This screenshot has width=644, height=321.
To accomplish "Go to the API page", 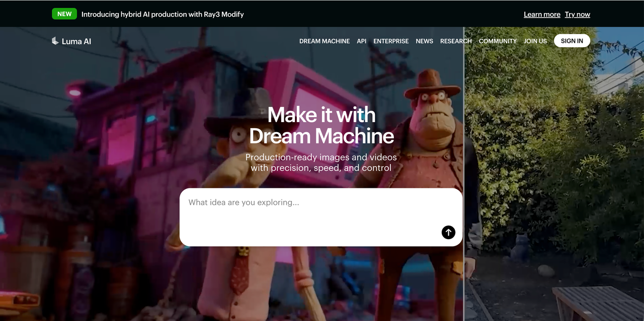I will (361, 41).
